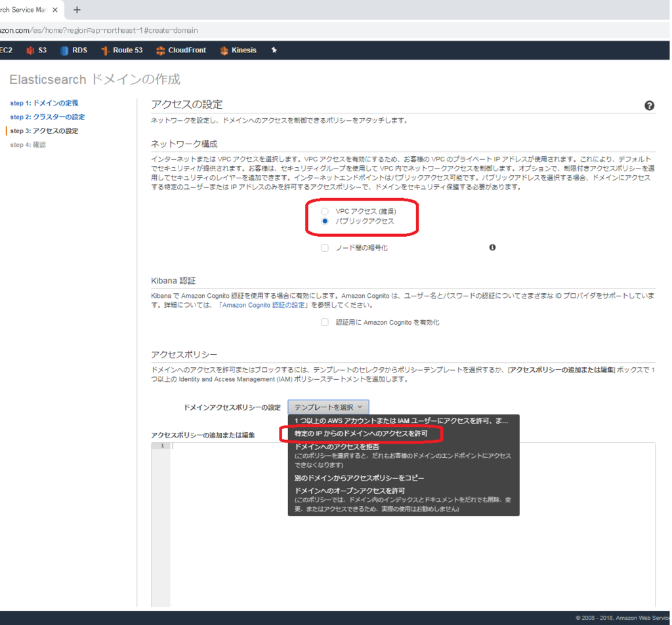Open help via the question mark icon

tap(649, 106)
